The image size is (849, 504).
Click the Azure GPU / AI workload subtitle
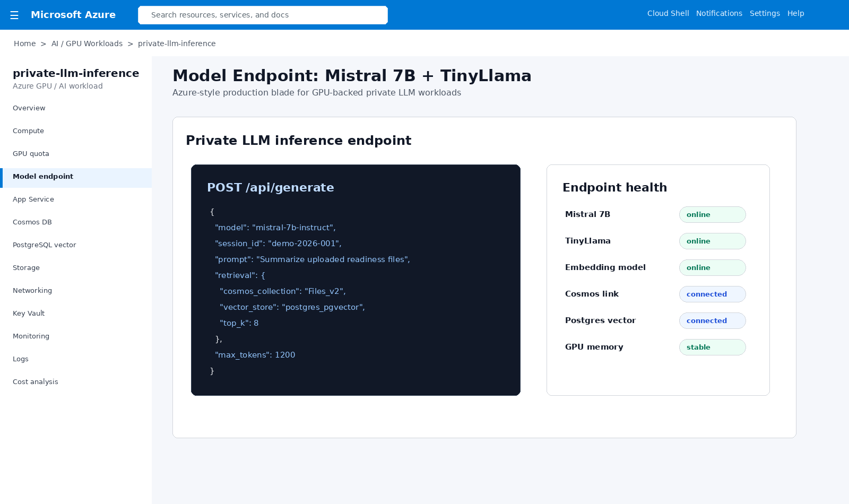coord(58,86)
